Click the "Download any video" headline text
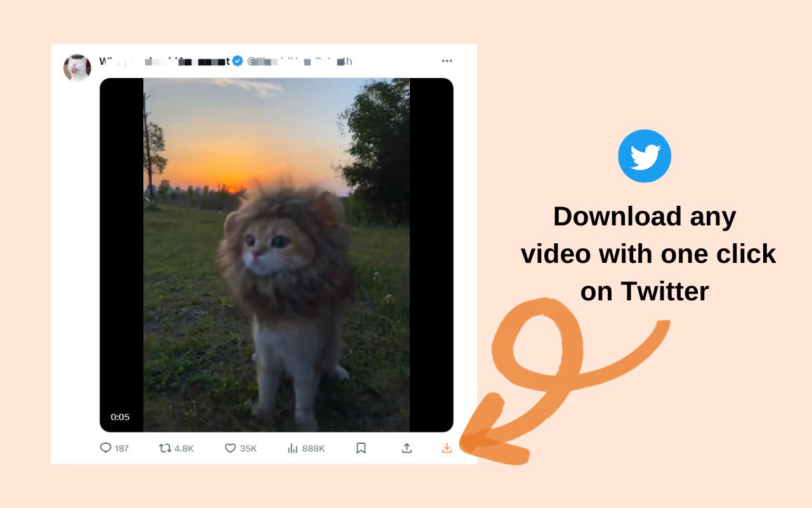Image resolution: width=812 pixels, height=508 pixels. [645, 235]
